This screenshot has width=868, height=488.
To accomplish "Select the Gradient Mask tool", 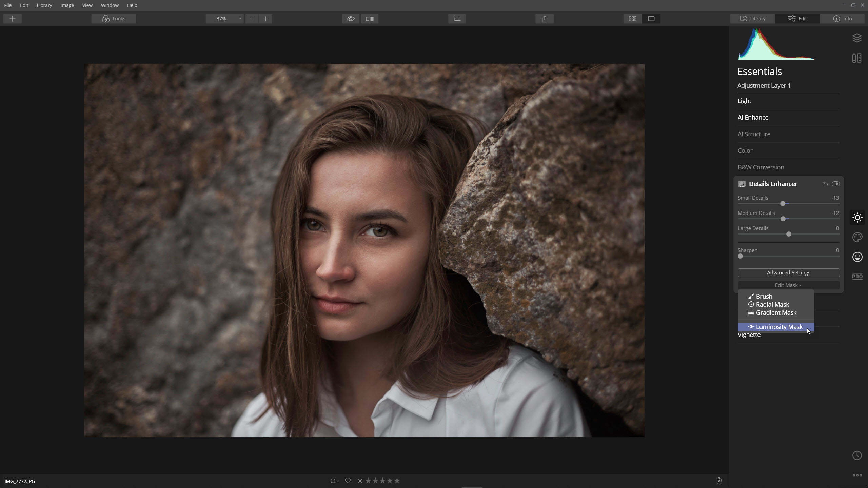I will click(775, 312).
